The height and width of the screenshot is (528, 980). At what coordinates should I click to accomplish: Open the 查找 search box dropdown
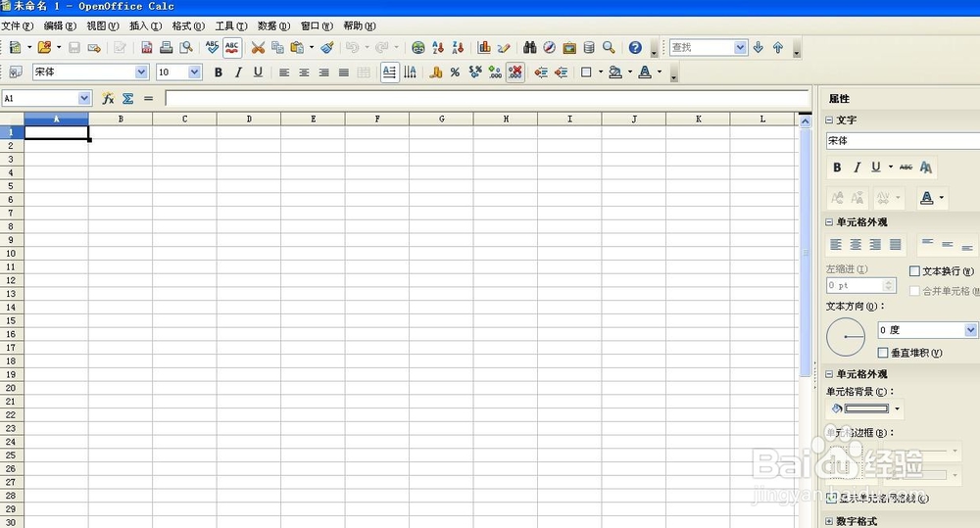click(740, 47)
